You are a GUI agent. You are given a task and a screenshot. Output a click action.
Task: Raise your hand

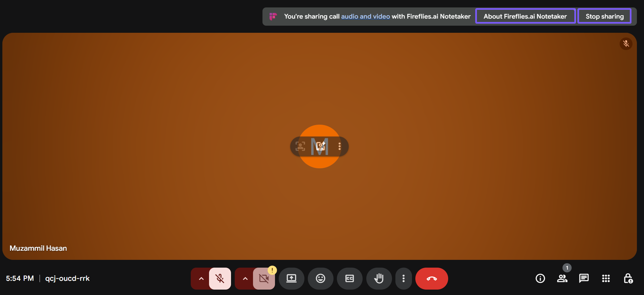click(x=379, y=278)
